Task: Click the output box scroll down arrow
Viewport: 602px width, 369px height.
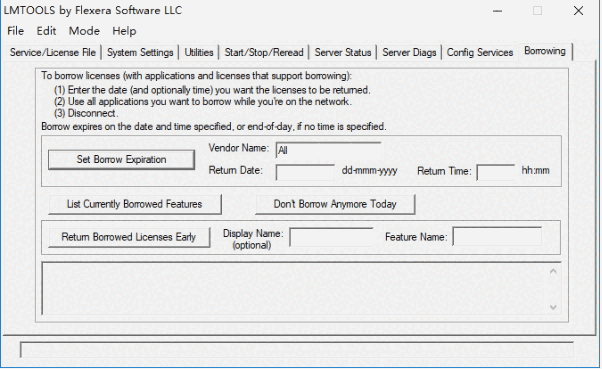Action: [x=553, y=307]
